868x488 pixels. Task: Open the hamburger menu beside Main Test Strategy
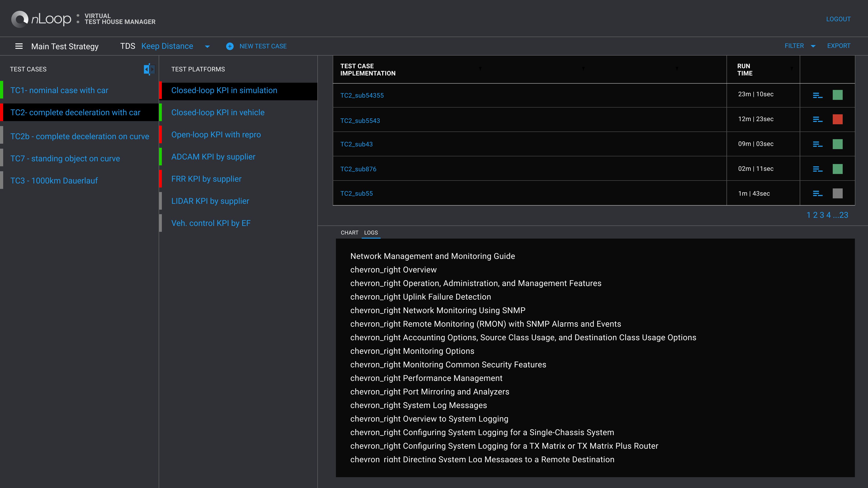19,46
